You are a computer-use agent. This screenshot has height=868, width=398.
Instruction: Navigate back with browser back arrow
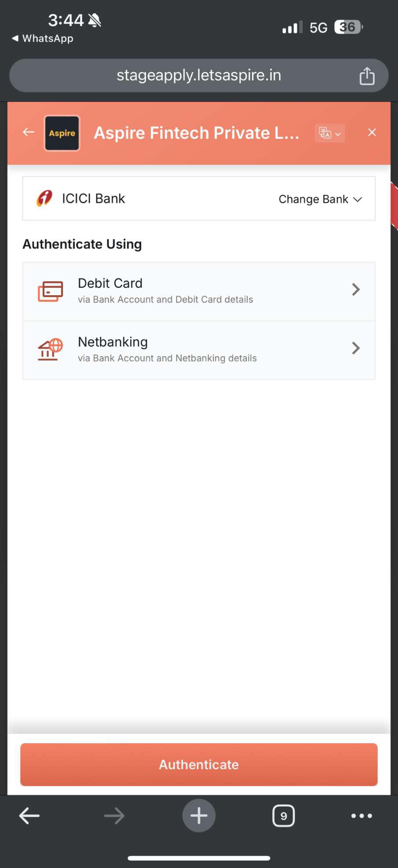click(x=29, y=816)
